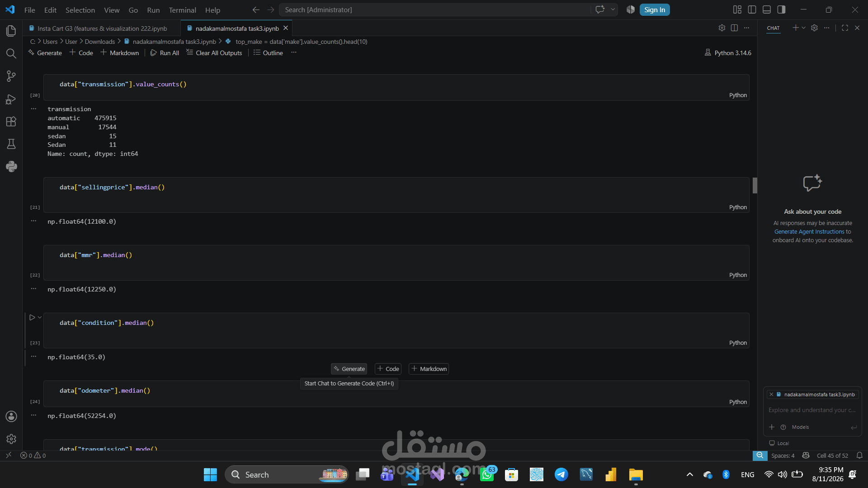Click Generate Agent Instructions link
This screenshot has height=488, width=868.
pos(809,232)
